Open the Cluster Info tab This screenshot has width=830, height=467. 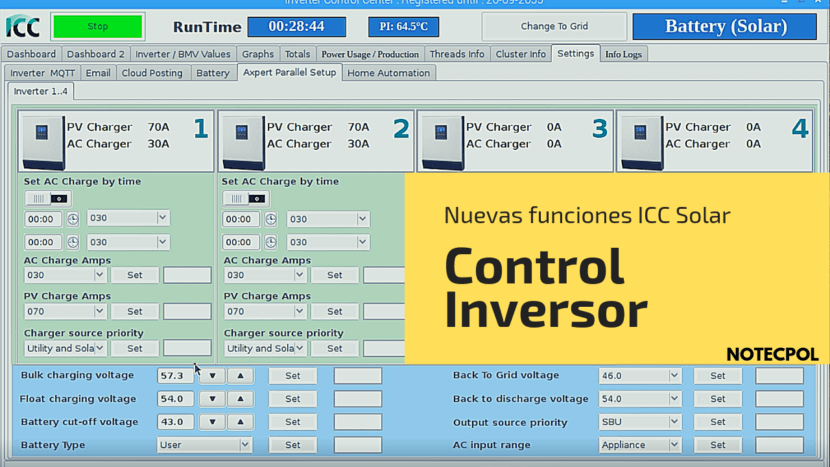pyautogui.click(x=520, y=54)
